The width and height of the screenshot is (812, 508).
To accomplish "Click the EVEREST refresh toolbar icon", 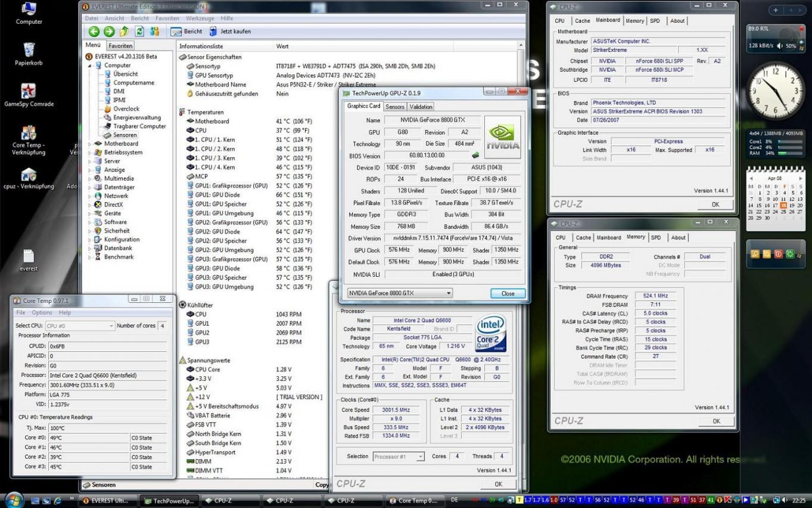I will point(139,32).
